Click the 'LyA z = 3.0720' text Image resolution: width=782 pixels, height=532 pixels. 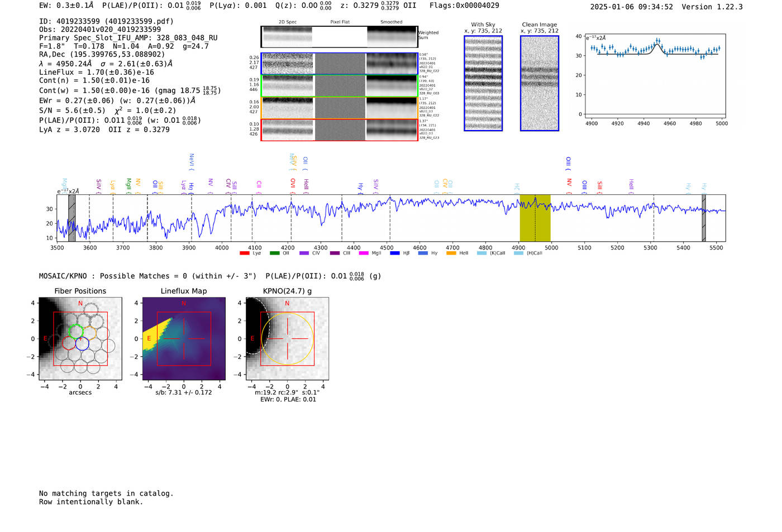(x=70, y=130)
